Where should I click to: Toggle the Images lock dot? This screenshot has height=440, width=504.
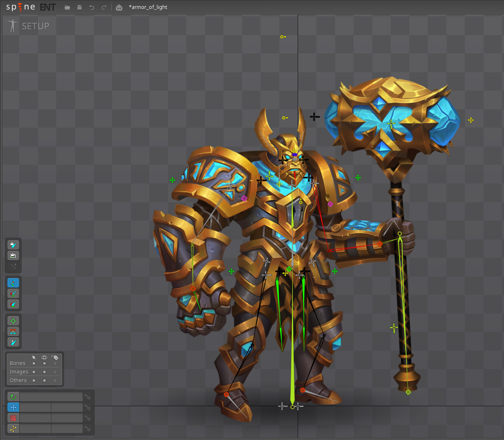55,371
